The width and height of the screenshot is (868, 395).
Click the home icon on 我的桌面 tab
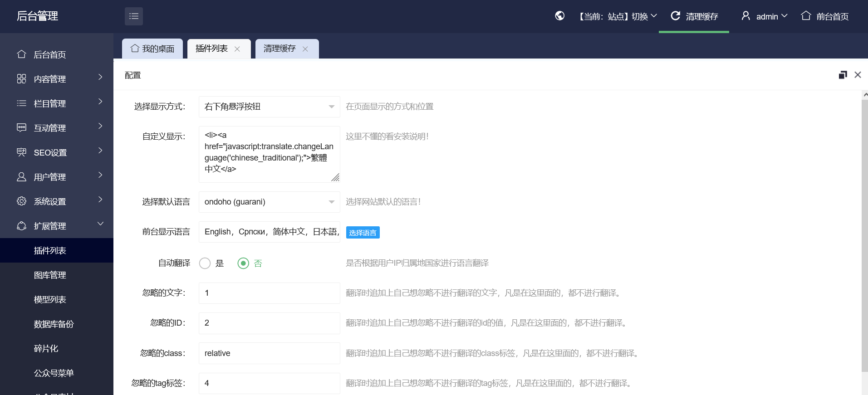point(135,48)
